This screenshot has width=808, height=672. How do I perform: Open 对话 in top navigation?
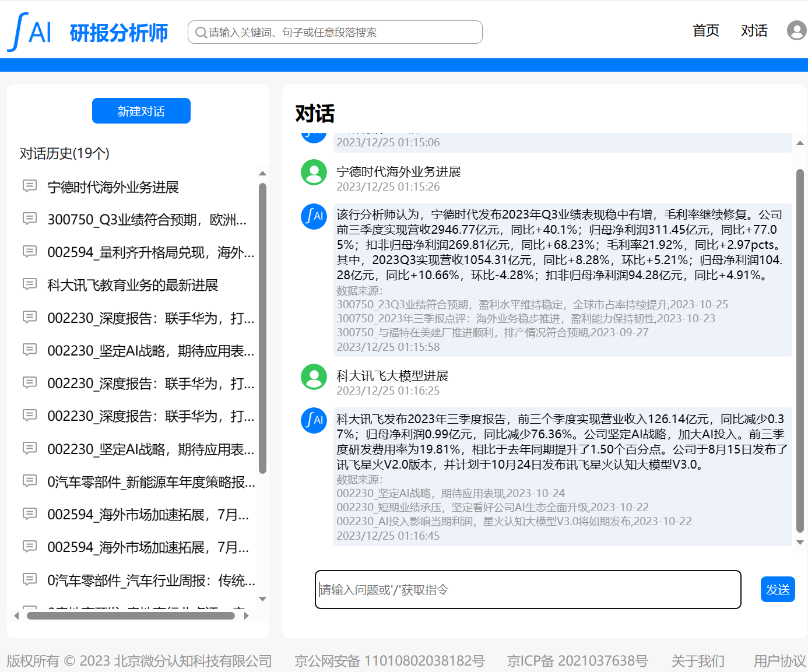(x=754, y=30)
